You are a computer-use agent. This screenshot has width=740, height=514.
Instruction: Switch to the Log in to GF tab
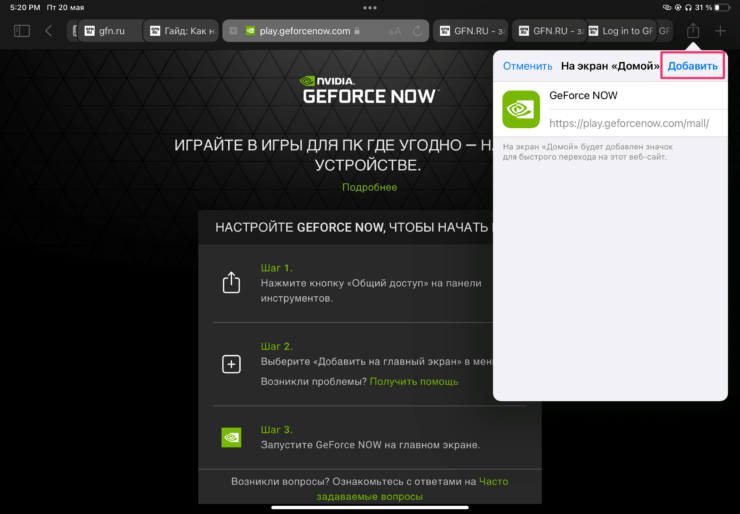point(622,31)
